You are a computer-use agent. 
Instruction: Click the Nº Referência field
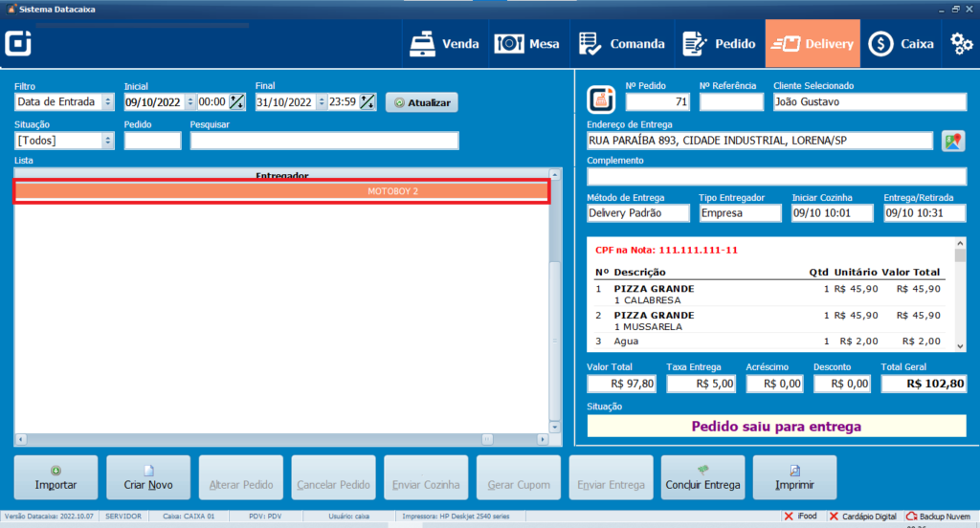(x=731, y=101)
